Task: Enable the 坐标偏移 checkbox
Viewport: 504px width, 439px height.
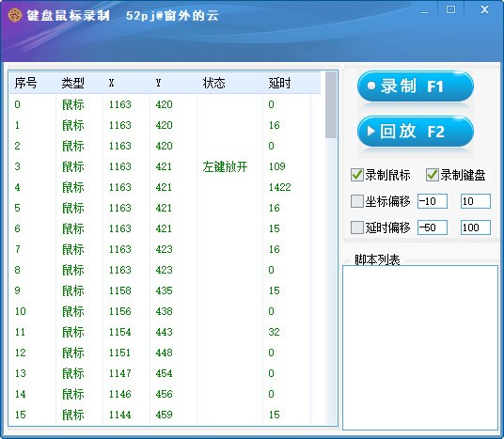Action: pos(357,201)
